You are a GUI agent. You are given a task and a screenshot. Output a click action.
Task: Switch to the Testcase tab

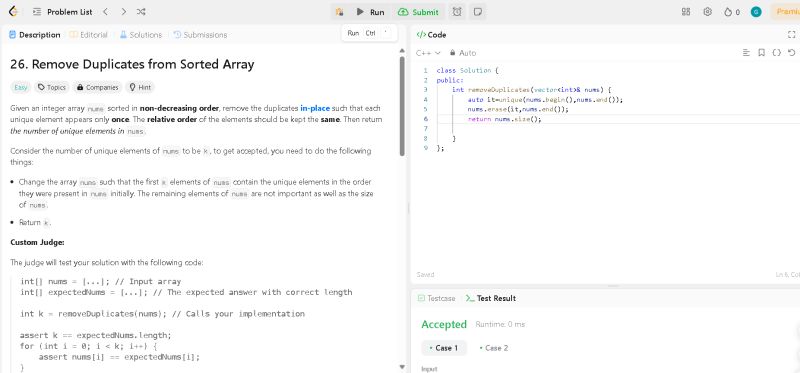click(x=436, y=298)
